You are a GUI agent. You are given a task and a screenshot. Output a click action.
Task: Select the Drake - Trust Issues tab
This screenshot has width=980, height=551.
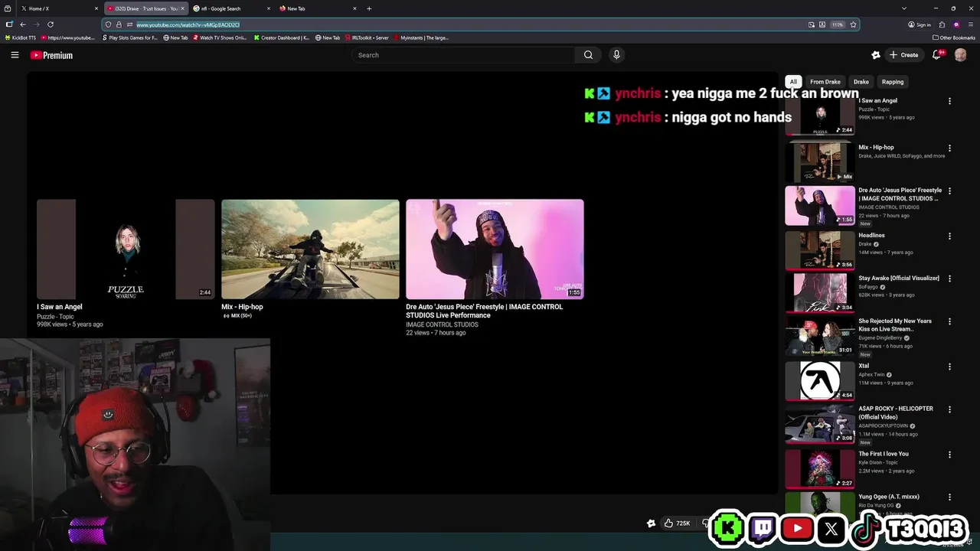(145, 8)
